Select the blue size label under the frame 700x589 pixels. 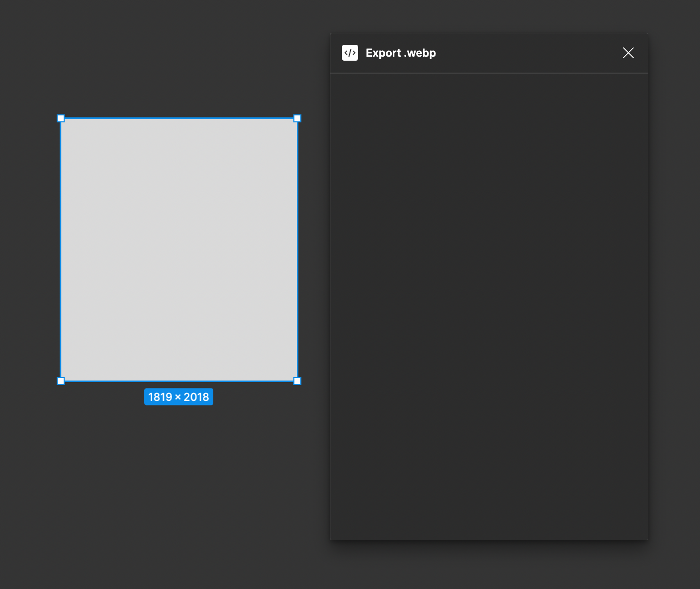click(178, 396)
